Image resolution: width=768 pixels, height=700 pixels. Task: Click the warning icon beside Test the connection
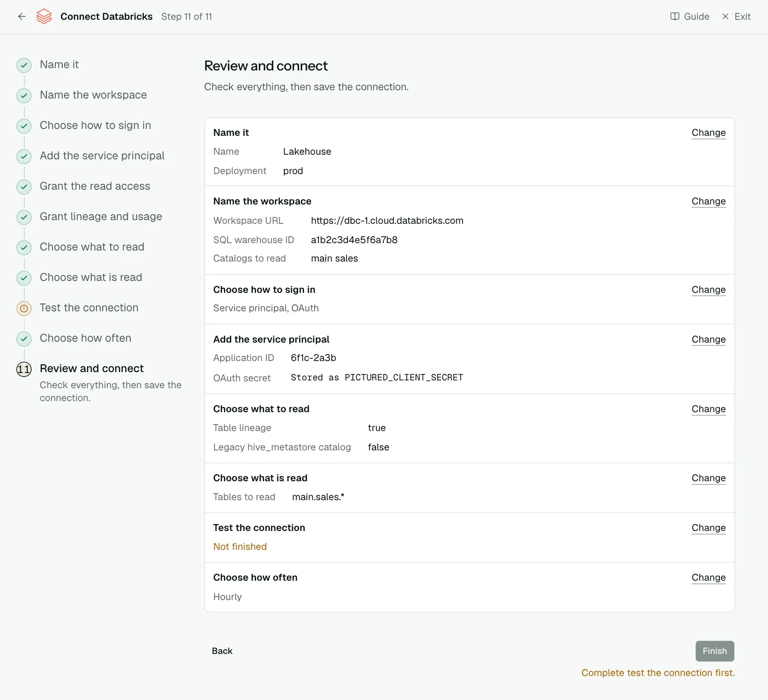(24, 308)
